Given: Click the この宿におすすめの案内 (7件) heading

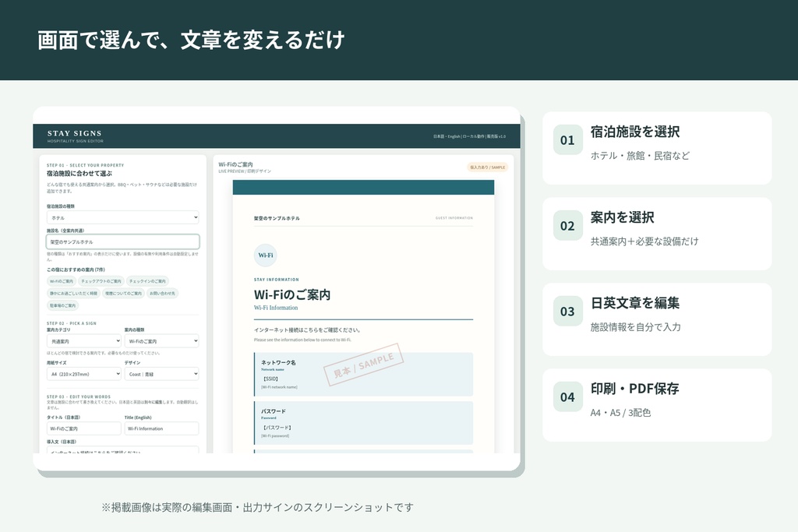Looking at the screenshot, I should click(76, 270).
